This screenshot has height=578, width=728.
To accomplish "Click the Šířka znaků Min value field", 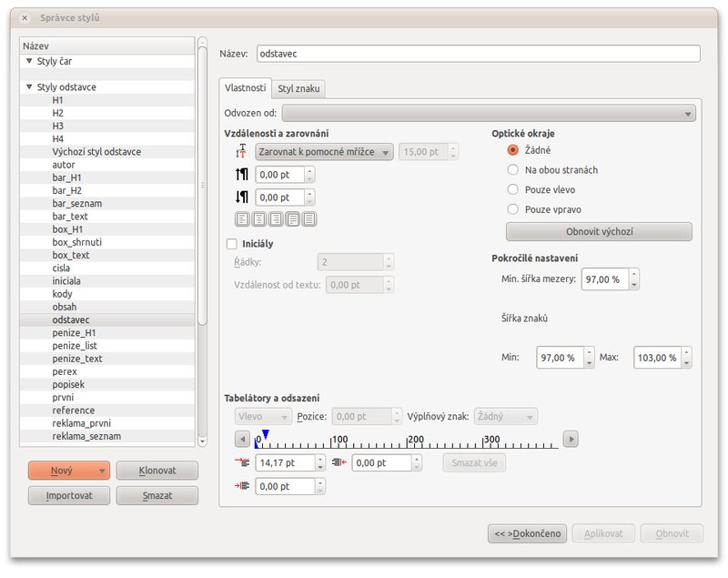I will 560,358.
